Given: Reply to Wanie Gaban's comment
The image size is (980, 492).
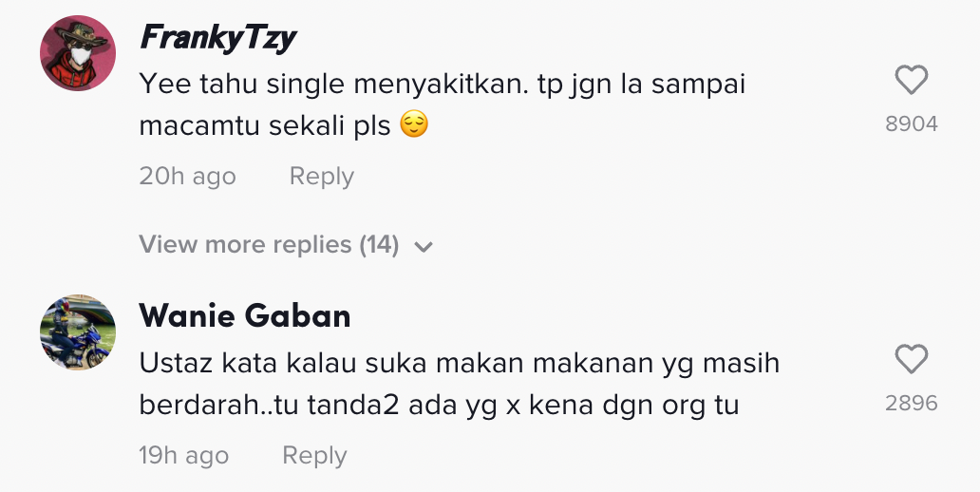Looking at the screenshot, I should pyautogui.click(x=314, y=456).
